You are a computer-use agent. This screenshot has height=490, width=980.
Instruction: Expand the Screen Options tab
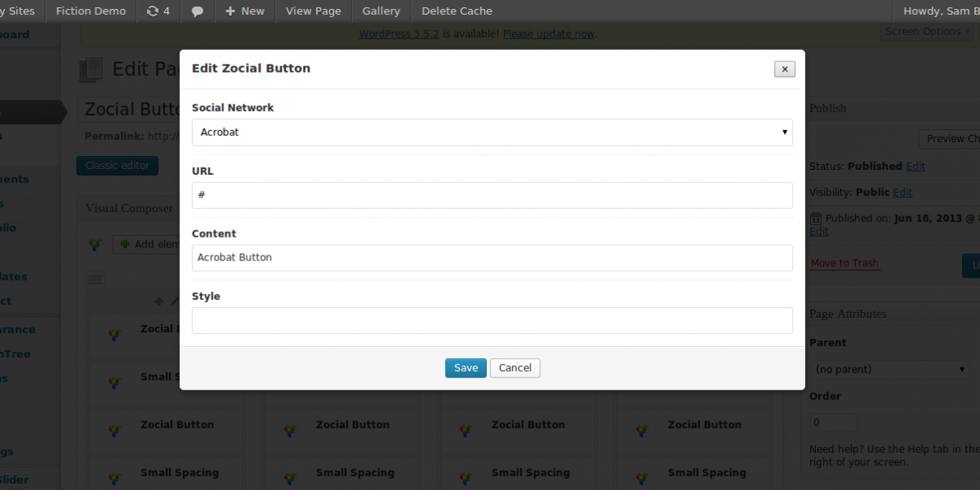tap(929, 31)
